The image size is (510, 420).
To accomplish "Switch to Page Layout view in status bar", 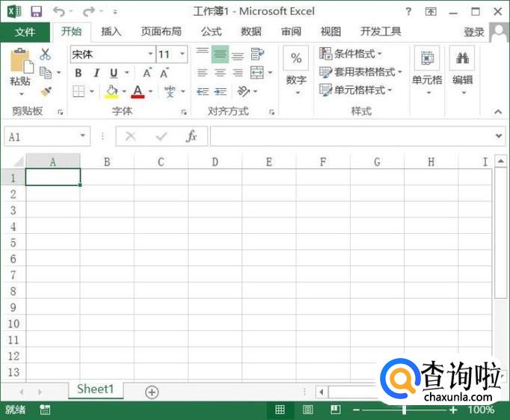I will point(307,410).
